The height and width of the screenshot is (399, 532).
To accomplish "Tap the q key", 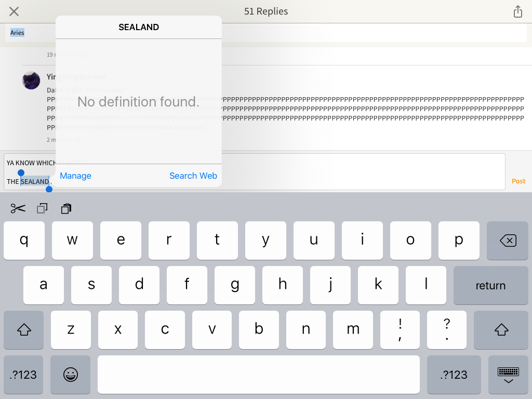I will coord(24,241).
